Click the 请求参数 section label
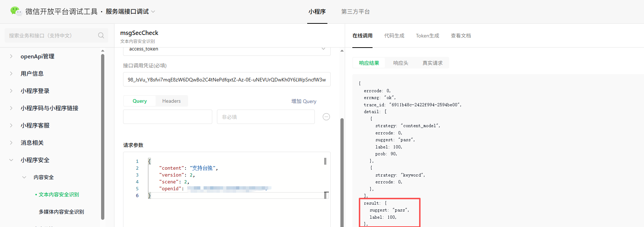The image size is (644, 227). [x=133, y=145]
